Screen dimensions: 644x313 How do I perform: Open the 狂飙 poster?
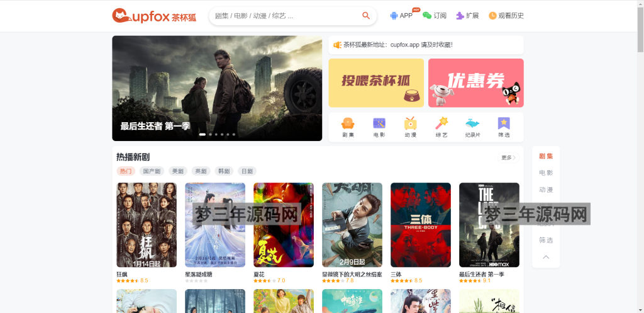(147, 225)
